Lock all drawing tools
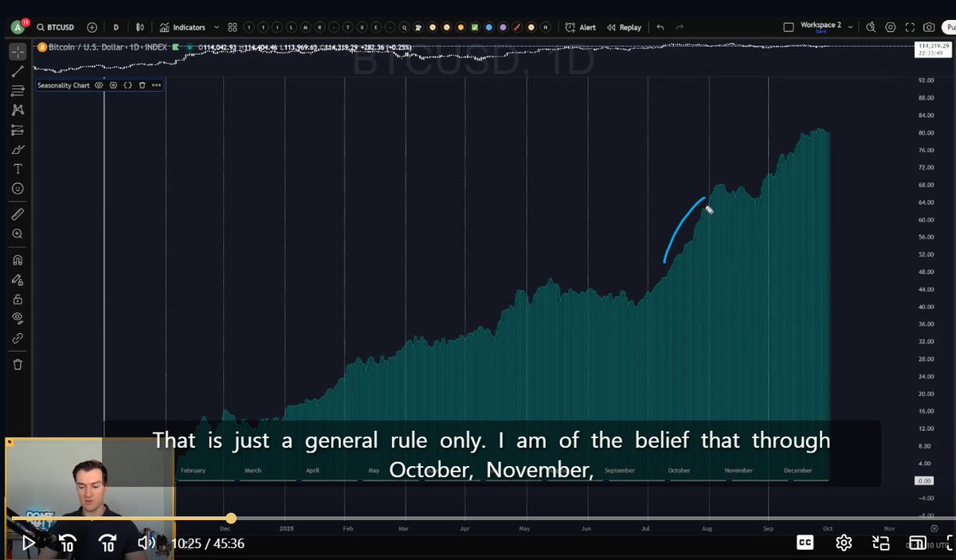 18,300
